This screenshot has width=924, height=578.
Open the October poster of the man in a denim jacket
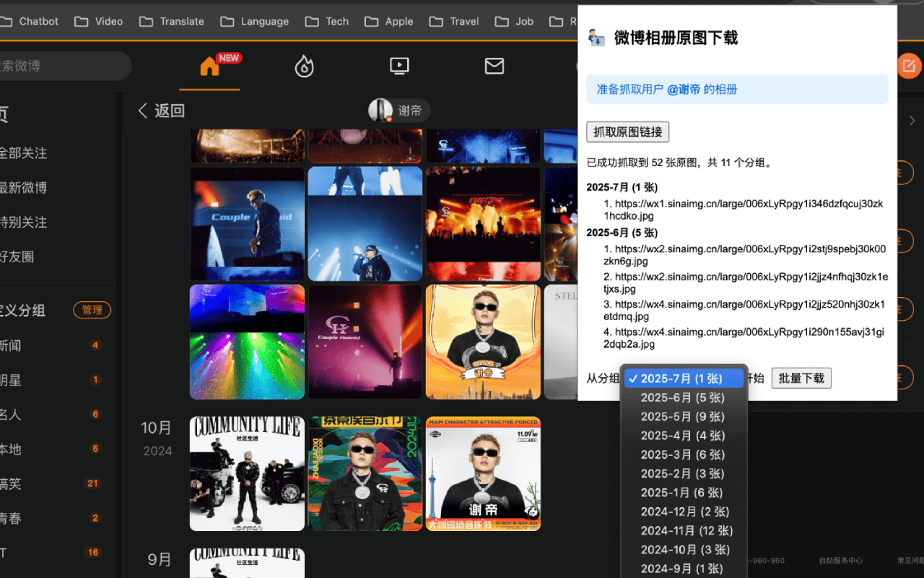[365, 474]
